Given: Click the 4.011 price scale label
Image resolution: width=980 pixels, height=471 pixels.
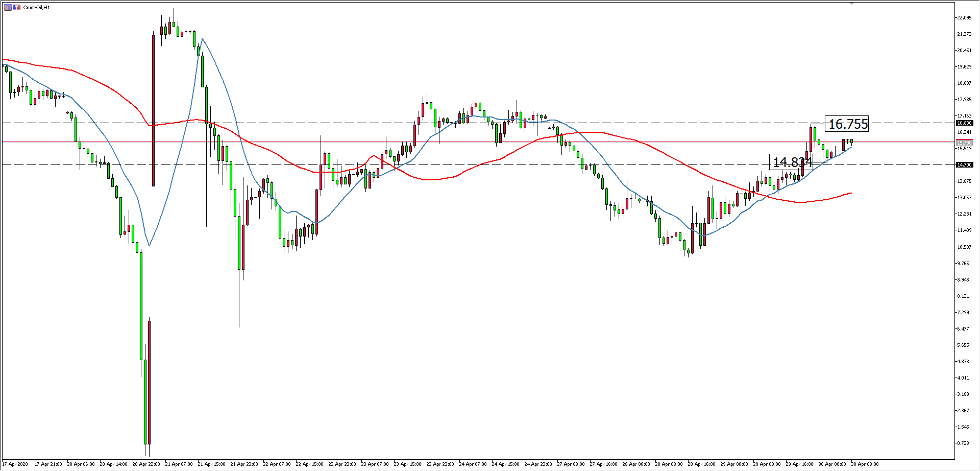Looking at the screenshot, I should pos(963,378).
